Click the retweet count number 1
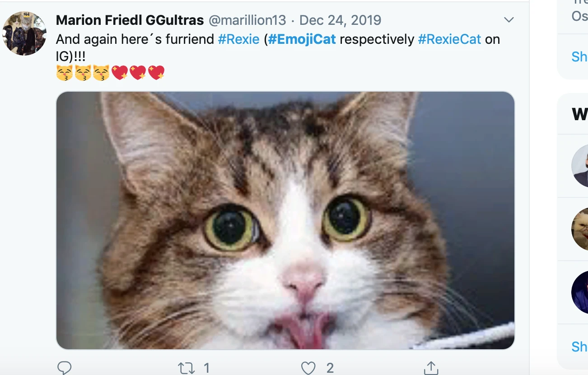The image size is (588, 375). click(x=206, y=368)
